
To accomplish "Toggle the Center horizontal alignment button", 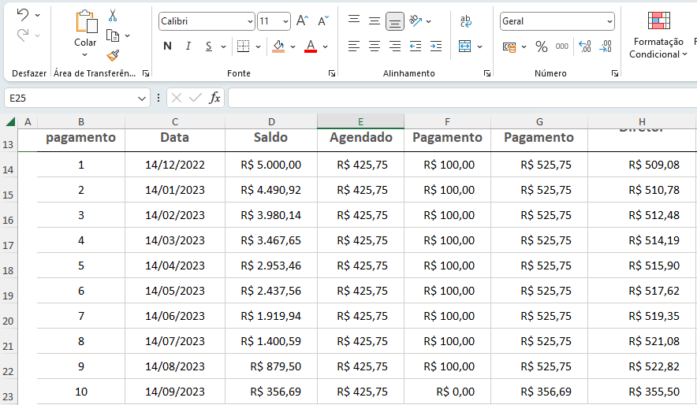I will click(x=374, y=46).
